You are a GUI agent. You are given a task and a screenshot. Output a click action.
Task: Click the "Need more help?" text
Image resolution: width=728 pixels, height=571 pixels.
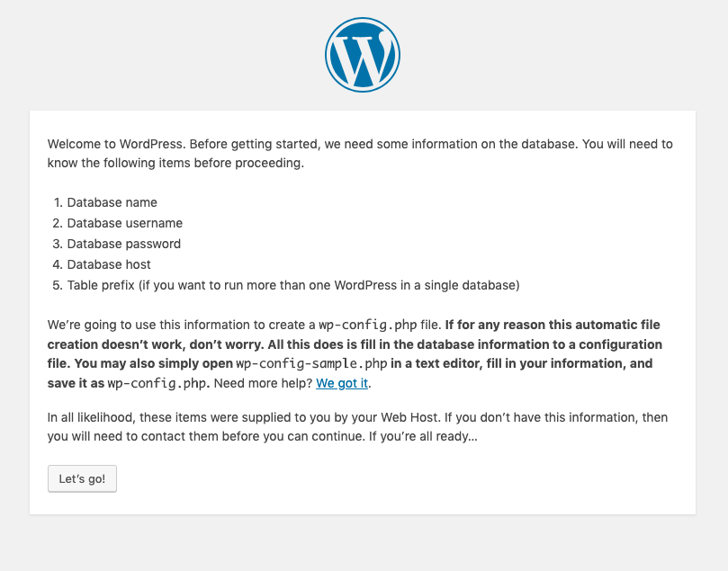[x=263, y=383]
